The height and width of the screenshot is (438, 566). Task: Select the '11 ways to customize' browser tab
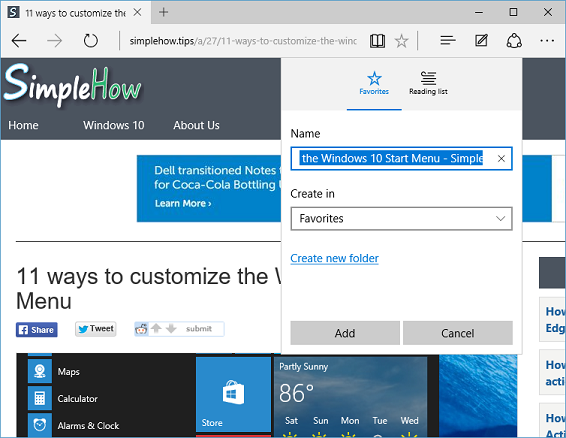[x=76, y=13]
